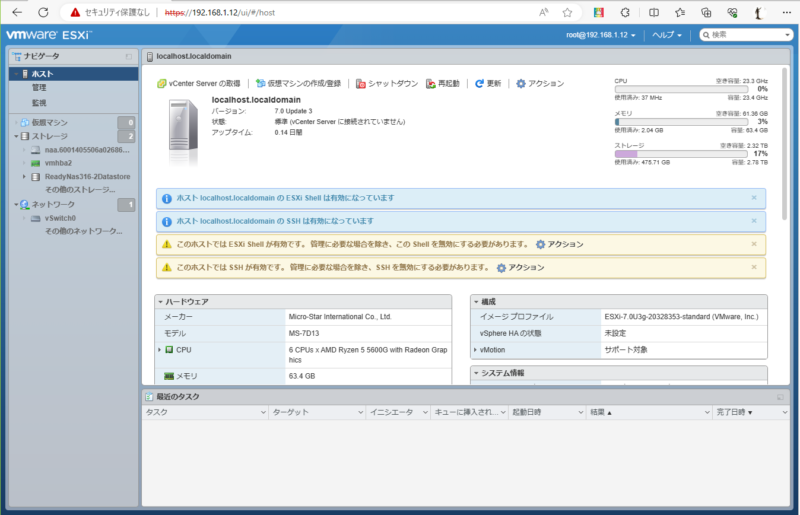Select naa.6001405506a02686 storage device

point(87,150)
